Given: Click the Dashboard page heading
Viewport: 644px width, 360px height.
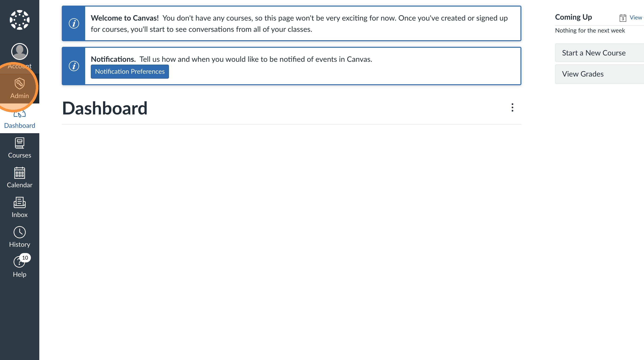Looking at the screenshot, I should point(105,108).
